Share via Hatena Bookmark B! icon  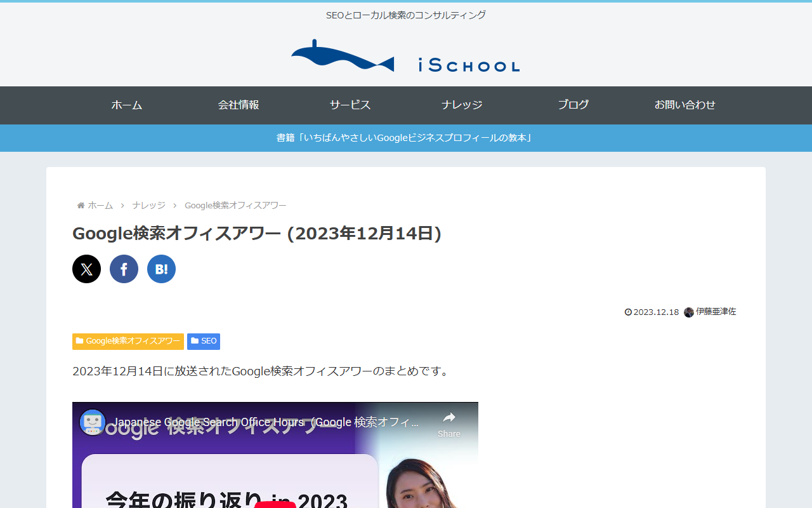coord(161,269)
